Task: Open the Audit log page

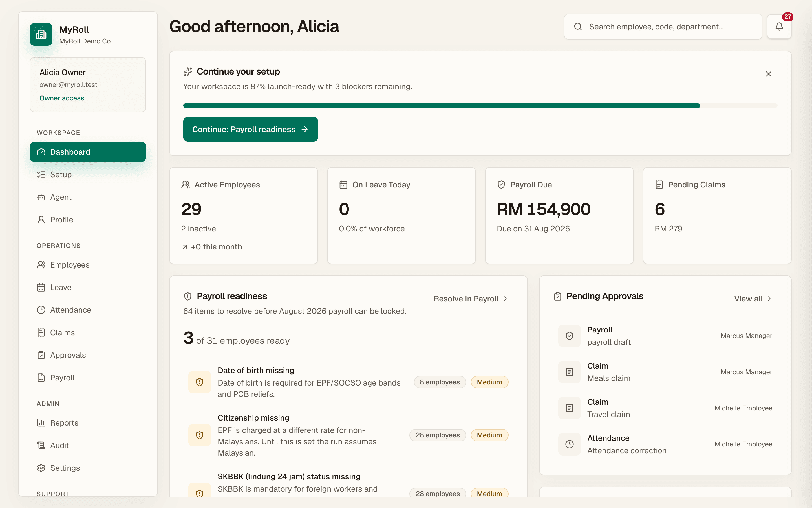Action: point(88,446)
